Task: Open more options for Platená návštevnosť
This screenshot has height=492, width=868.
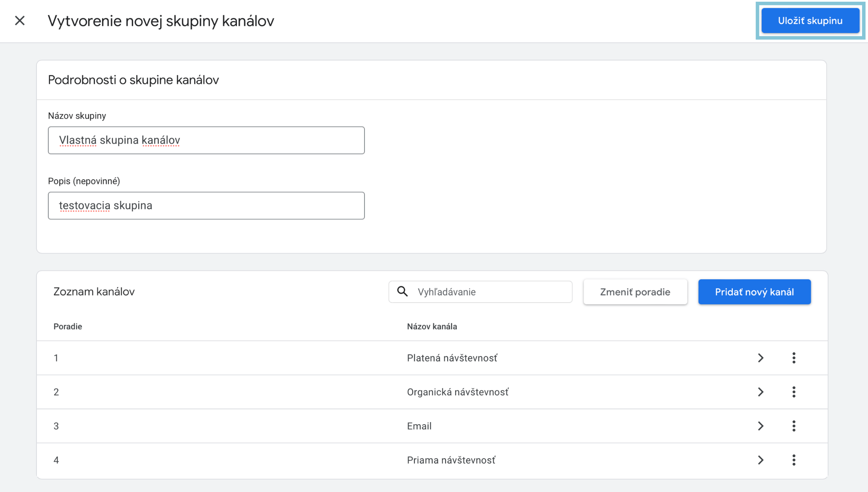Action: [x=794, y=358]
